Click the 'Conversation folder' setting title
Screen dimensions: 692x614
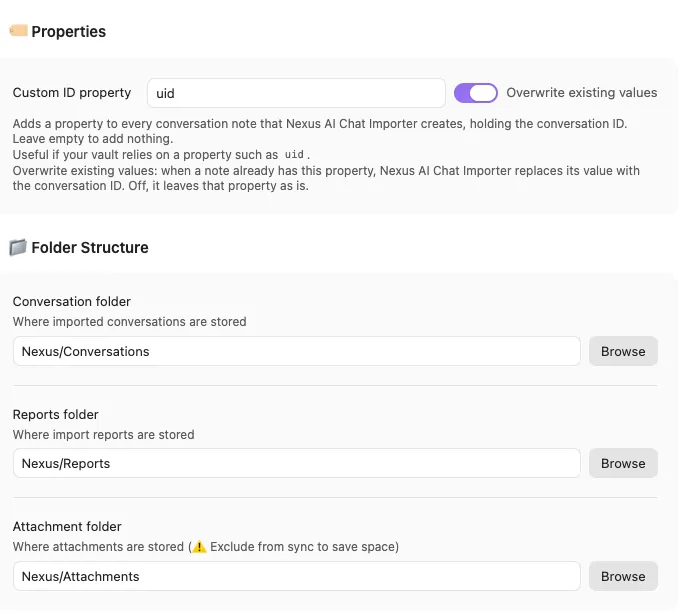tap(71, 301)
